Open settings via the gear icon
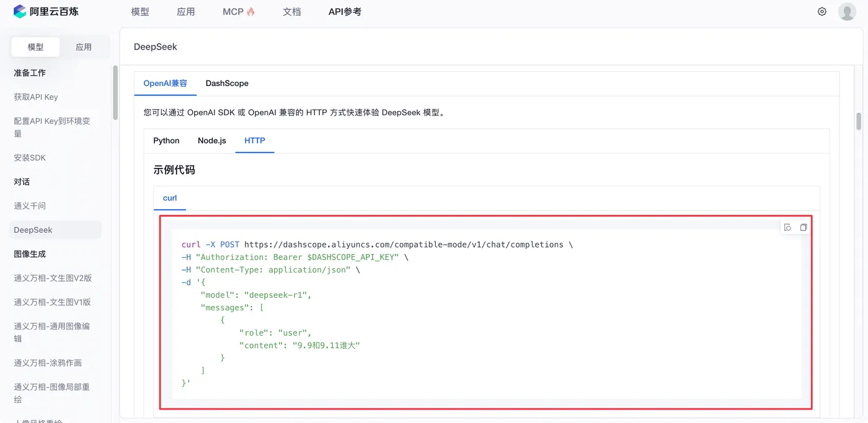Screen dimensions: 868x423 822,11
